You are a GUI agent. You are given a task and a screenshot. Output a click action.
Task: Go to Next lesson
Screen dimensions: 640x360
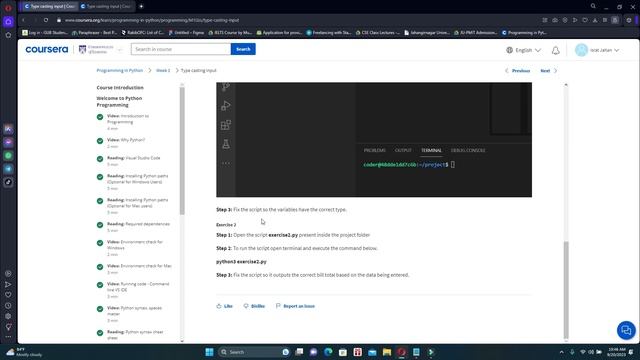[549, 71]
